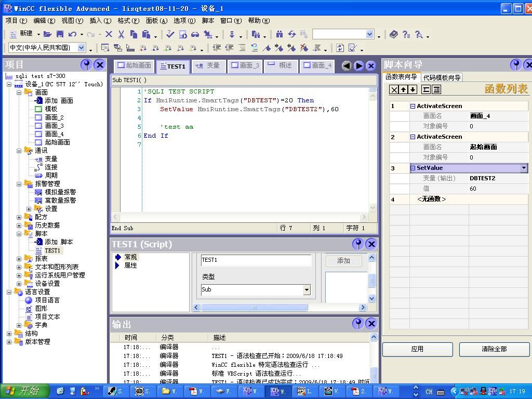
Task: Delete the selected function with the wizard X icon
Action: tap(394, 89)
